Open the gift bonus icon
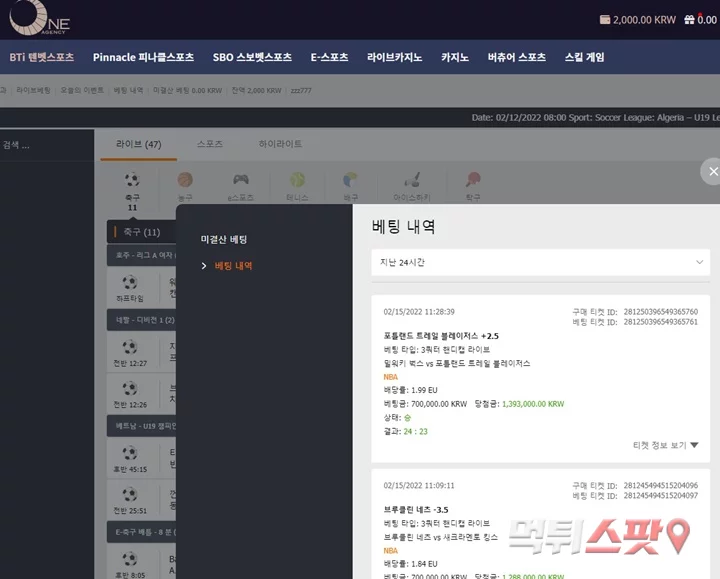The image size is (720, 579). [x=689, y=20]
